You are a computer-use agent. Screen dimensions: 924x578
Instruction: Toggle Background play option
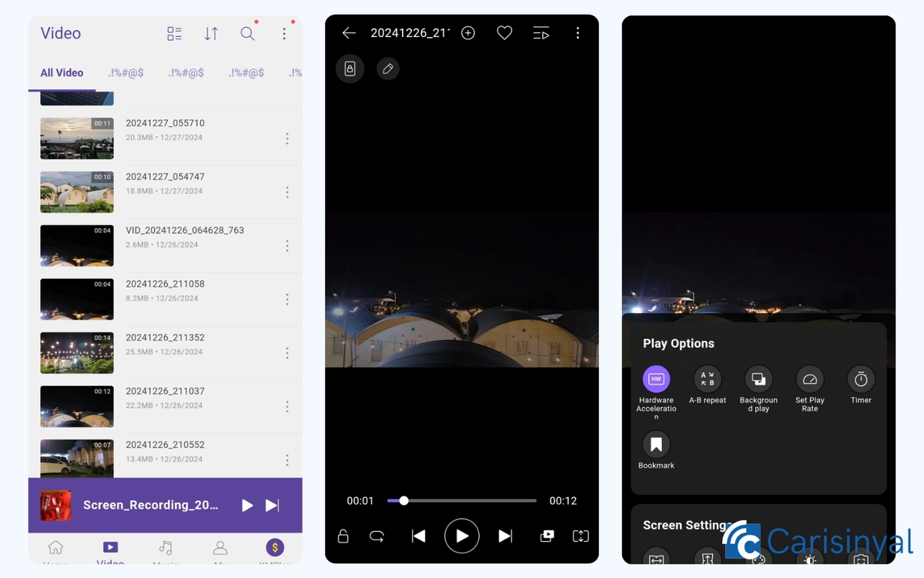pyautogui.click(x=758, y=390)
